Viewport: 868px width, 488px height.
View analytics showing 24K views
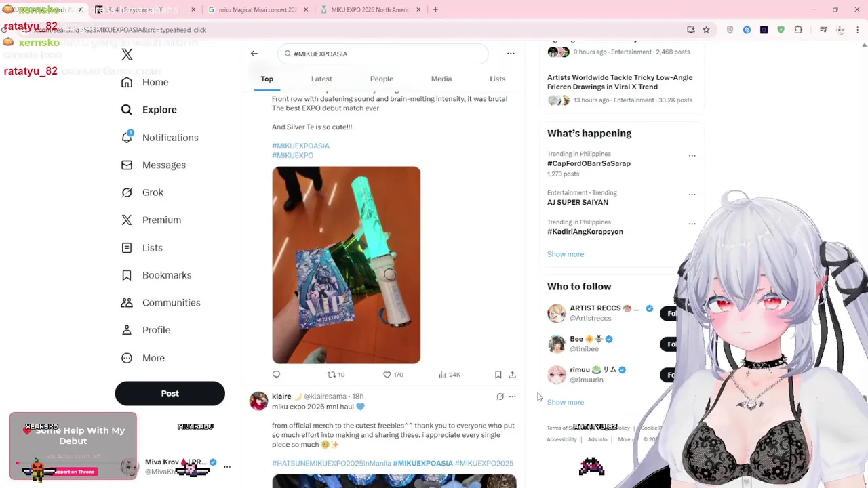pos(449,374)
